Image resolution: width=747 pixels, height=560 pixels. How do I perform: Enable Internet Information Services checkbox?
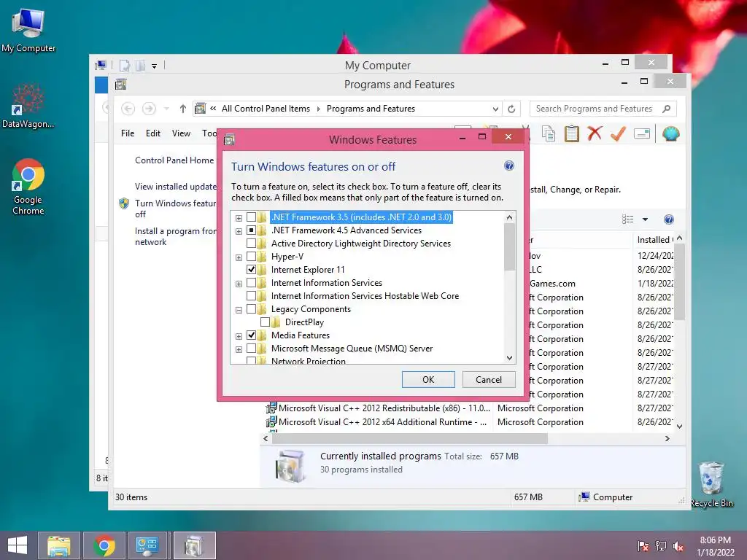click(251, 283)
